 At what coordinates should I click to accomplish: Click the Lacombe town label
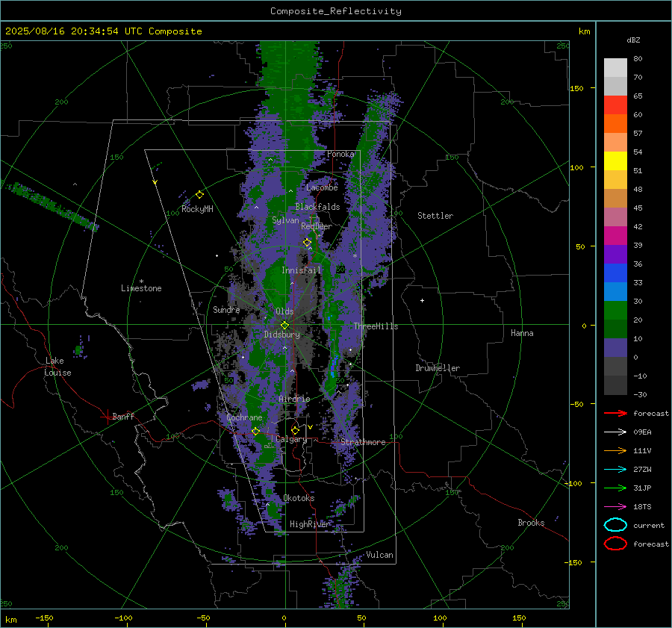coord(322,187)
